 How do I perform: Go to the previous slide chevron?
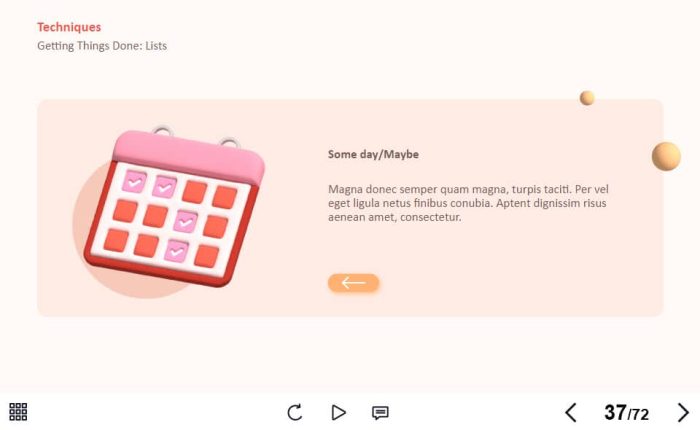(571, 412)
